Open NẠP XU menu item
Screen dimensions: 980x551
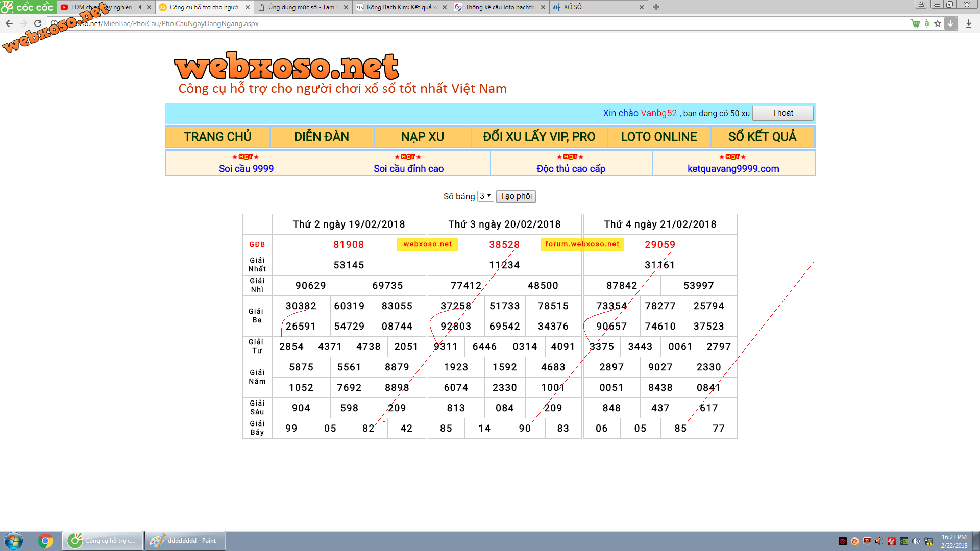423,137
